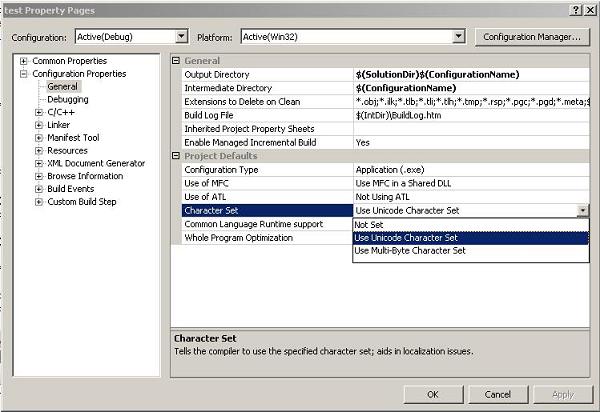The height and width of the screenshot is (412, 600).
Task: Collapse the Project Defaults section
Action: click(177, 156)
